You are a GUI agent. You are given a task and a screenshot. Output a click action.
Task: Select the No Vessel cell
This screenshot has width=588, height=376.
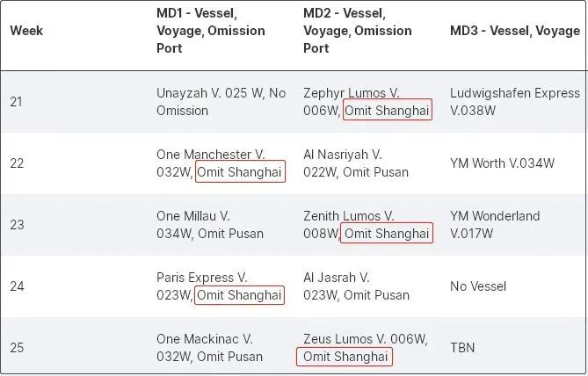[478, 286]
